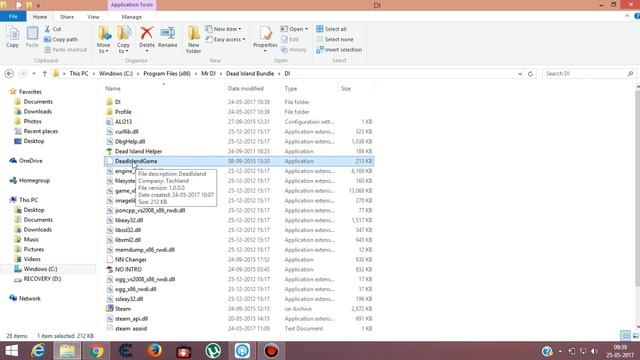Image resolution: width=640 pixels, height=360 pixels.
Task: Select NN Changer application
Action: pyautogui.click(x=131, y=260)
